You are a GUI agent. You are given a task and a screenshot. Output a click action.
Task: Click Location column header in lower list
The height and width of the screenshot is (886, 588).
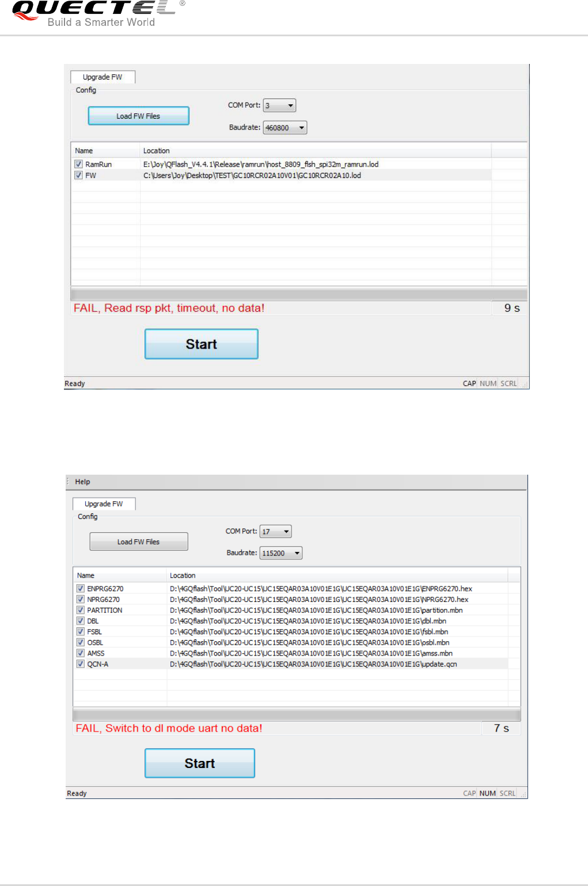click(x=337, y=575)
